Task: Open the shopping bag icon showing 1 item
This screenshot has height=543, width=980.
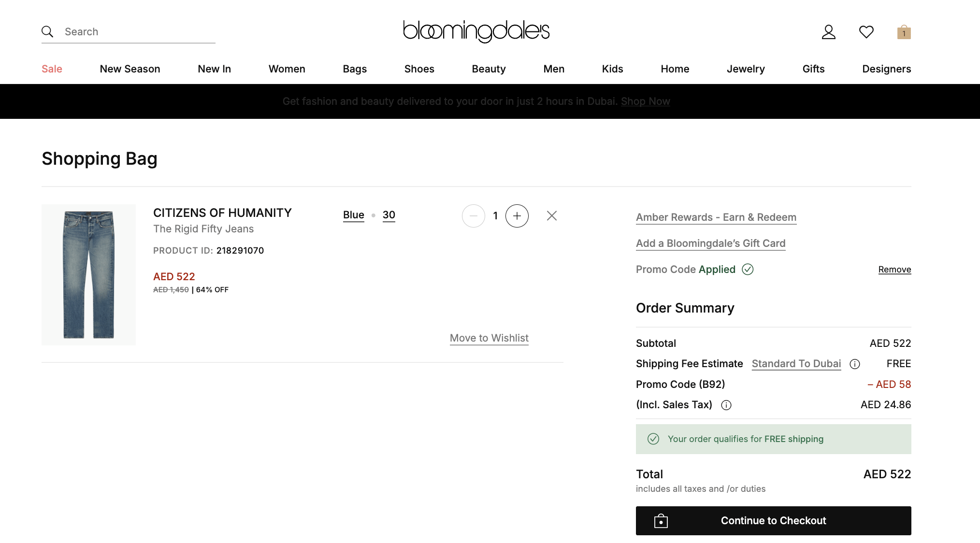Action: [903, 32]
